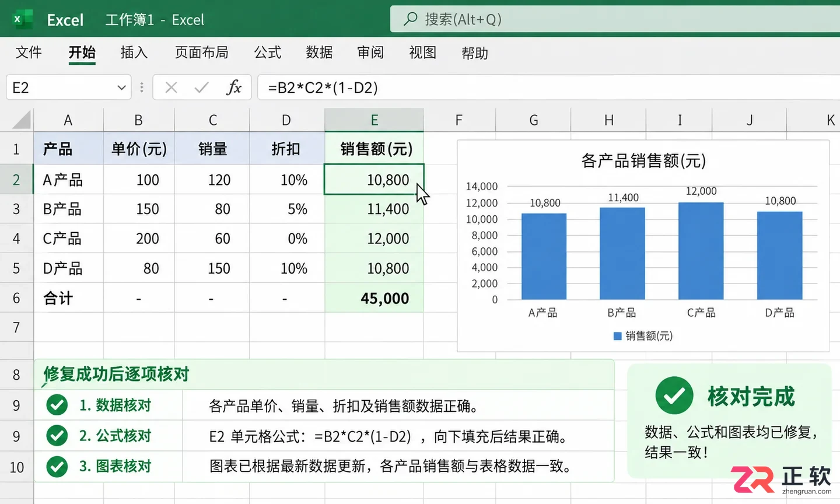The image size is (840, 504).
Task: Select the 视图 tab
Action: (x=423, y=52)
